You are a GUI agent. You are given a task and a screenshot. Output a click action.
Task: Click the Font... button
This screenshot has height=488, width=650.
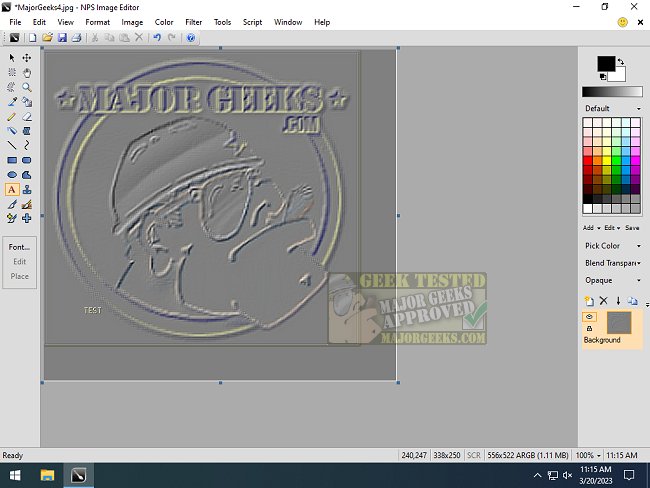19,247
